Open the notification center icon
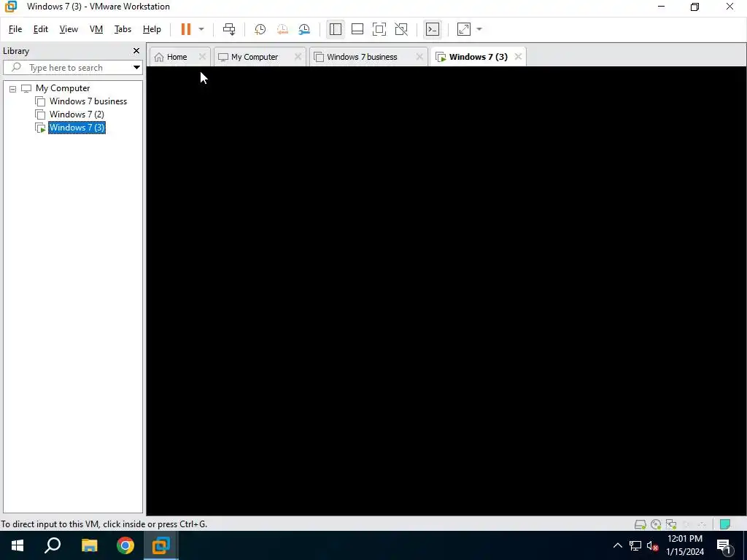Viewport: 747px width, 560px height. (724, 545)
